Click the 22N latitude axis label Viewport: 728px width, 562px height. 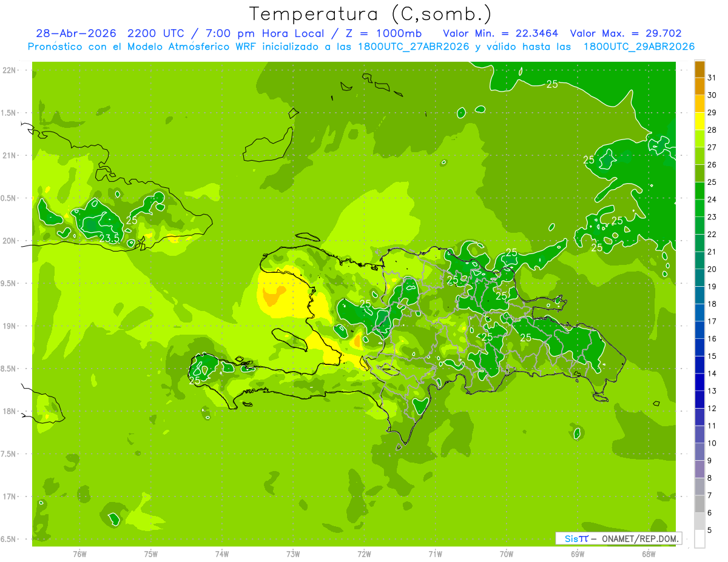[x=9, y=70]
